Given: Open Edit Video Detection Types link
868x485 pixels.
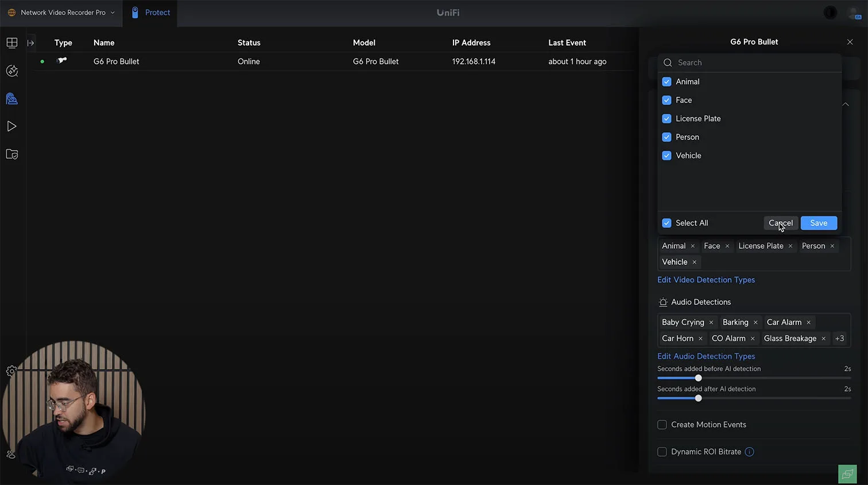Looking at the screenshot, I should click(x=706, y=280).
